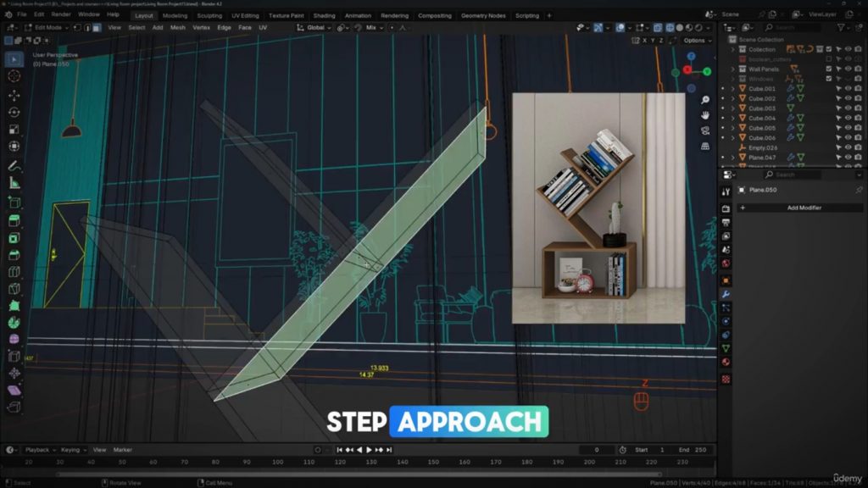The width and height of the screenshot is (868, 488).
Task: Open the File menu
Action: coord(21,14)
